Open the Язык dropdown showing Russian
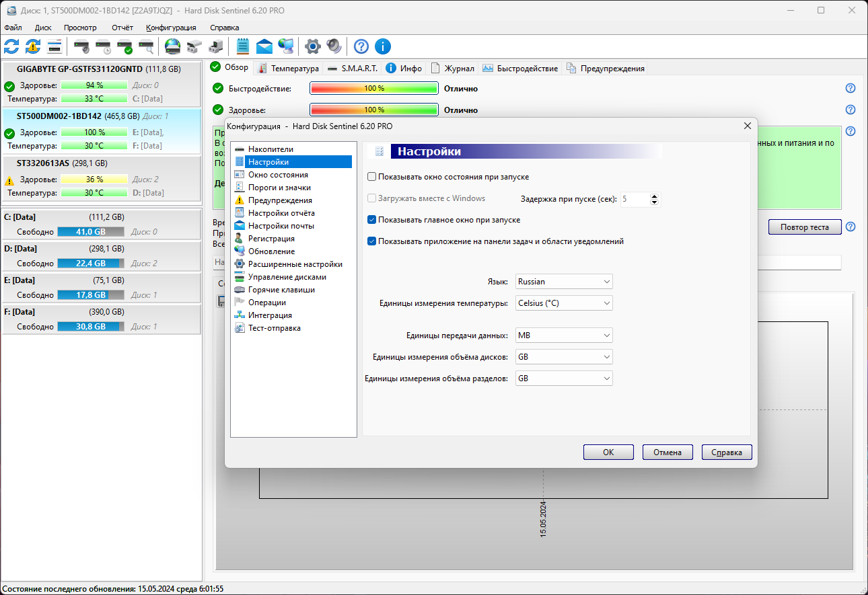Viewport: 868px width, 595px height. point(564,282)
